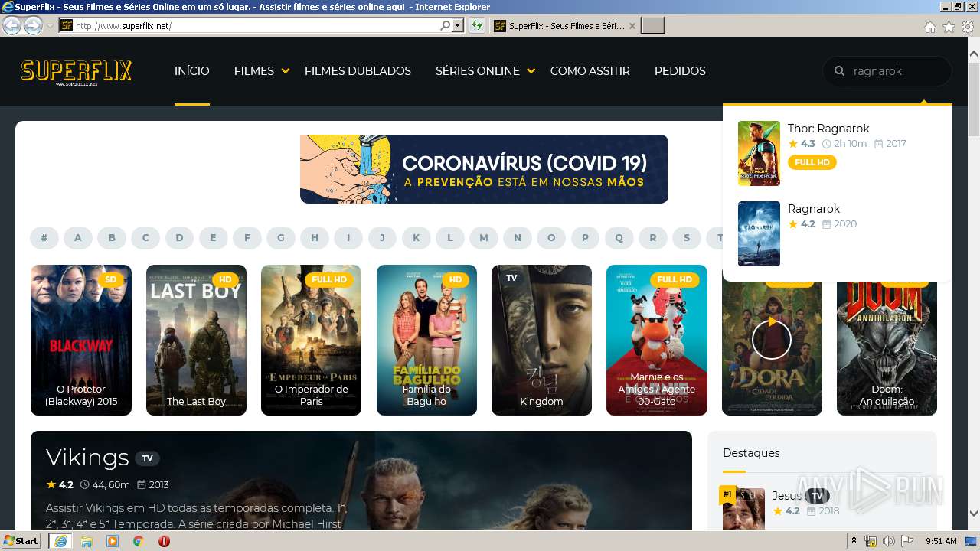The width and height of the screenshot is (980, 551).
Task: Filter titles by letter D
Action: point(179,238)
